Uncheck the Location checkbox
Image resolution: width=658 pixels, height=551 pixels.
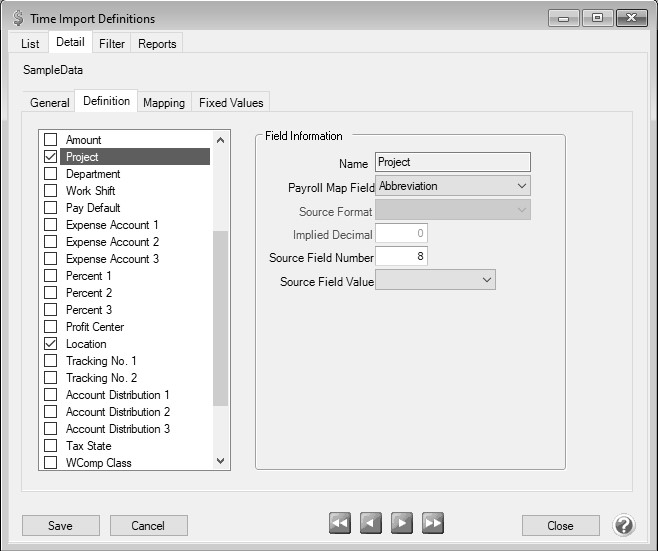pyautogui.click(x=51, y=344)
